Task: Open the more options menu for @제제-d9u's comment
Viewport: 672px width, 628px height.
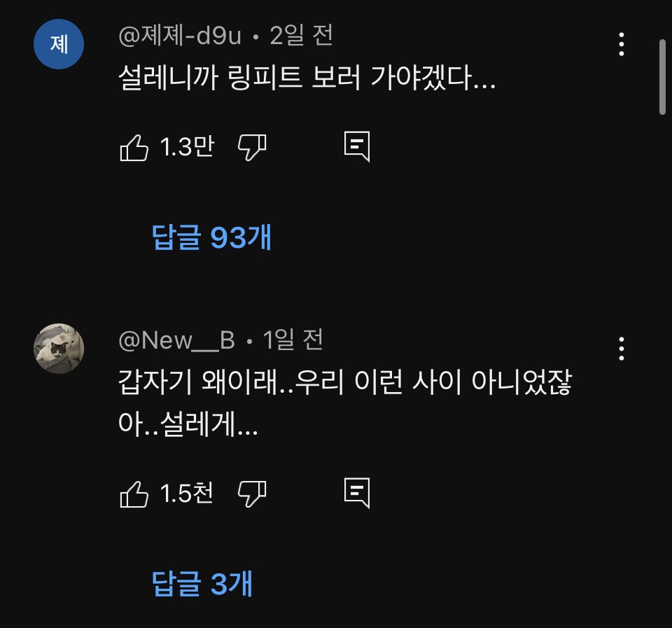Action: click(622, 43)
